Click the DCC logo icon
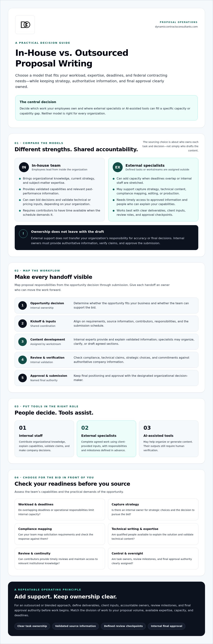The height and width of the screenshot is (644, 213). (25, 25)
